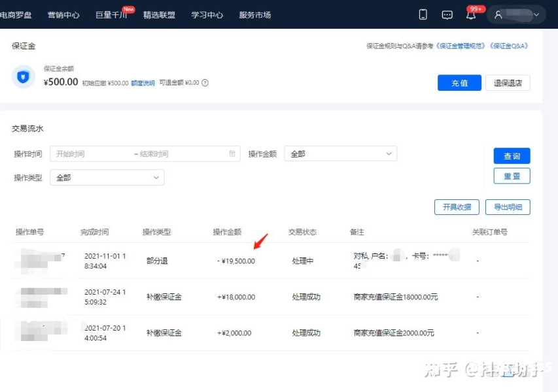Open 学习中心 in top navigation
The height and width of the screenshot is (392, 558).
click(207, 14)
